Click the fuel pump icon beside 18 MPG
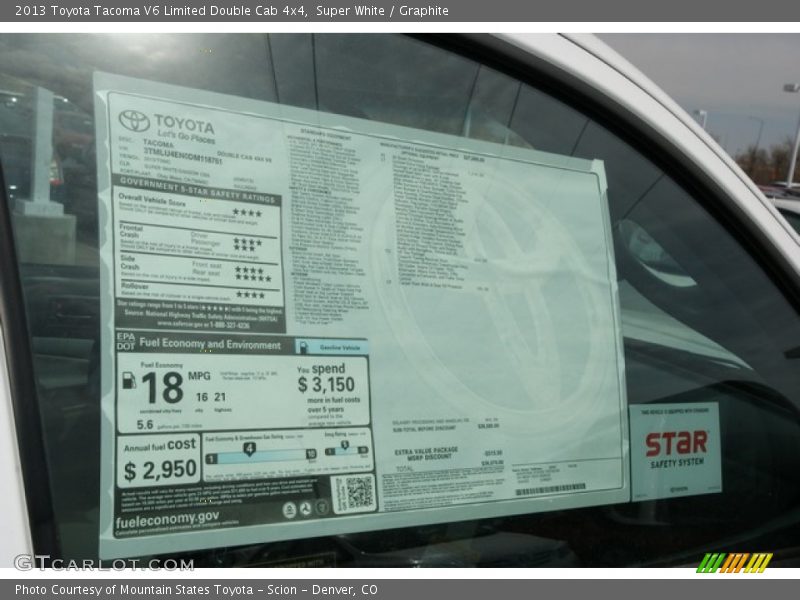800x600 pixels. coord(129,381)
